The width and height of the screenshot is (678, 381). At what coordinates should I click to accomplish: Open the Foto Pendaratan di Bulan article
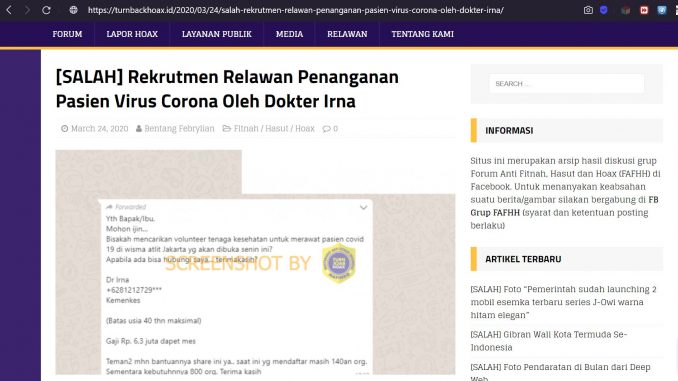pos(560,372)
